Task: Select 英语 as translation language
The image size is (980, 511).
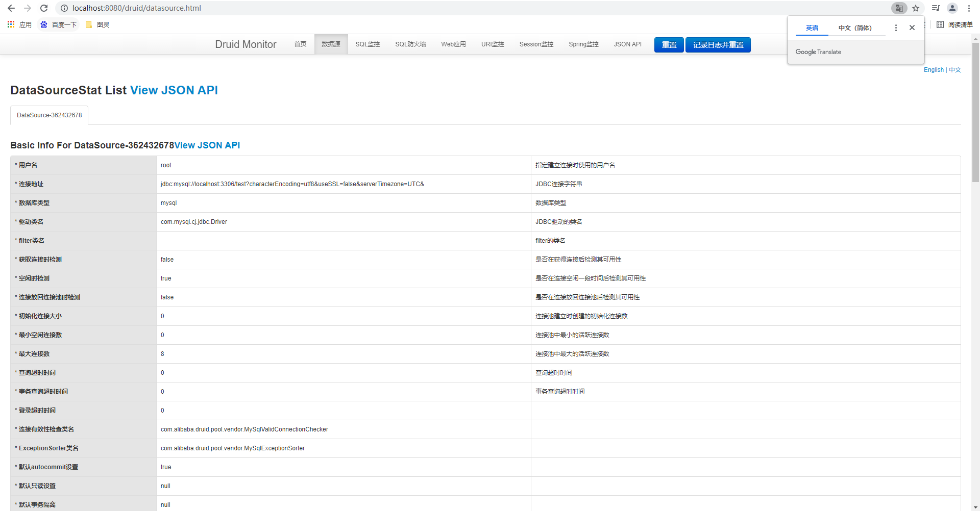Action: coord(812,28)
